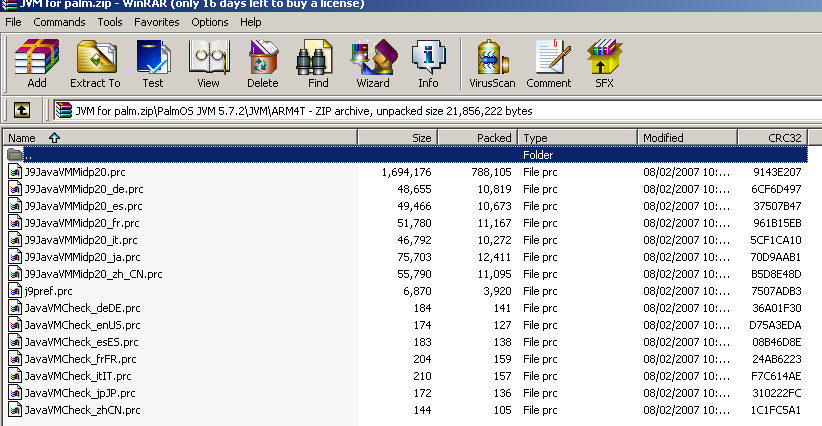Sort by the Size column header
Screen dimensions: 822x426
pyautogui.click(x=397, y=138)
